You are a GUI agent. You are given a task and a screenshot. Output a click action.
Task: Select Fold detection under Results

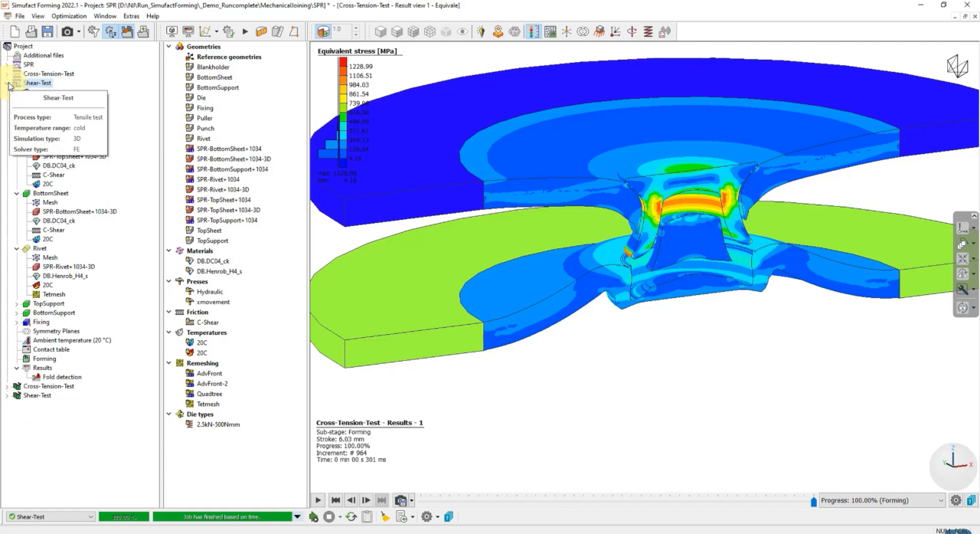(x=62, y=377)
